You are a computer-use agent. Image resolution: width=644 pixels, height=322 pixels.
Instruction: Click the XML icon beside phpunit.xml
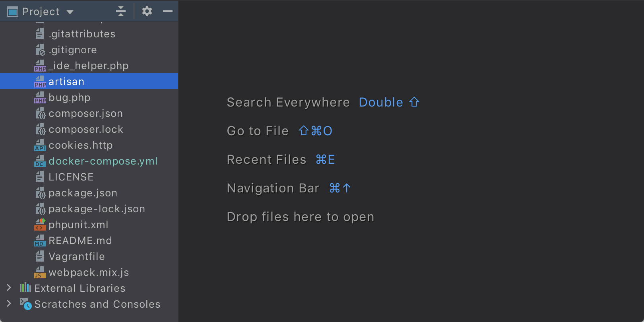tap(40, 225)
